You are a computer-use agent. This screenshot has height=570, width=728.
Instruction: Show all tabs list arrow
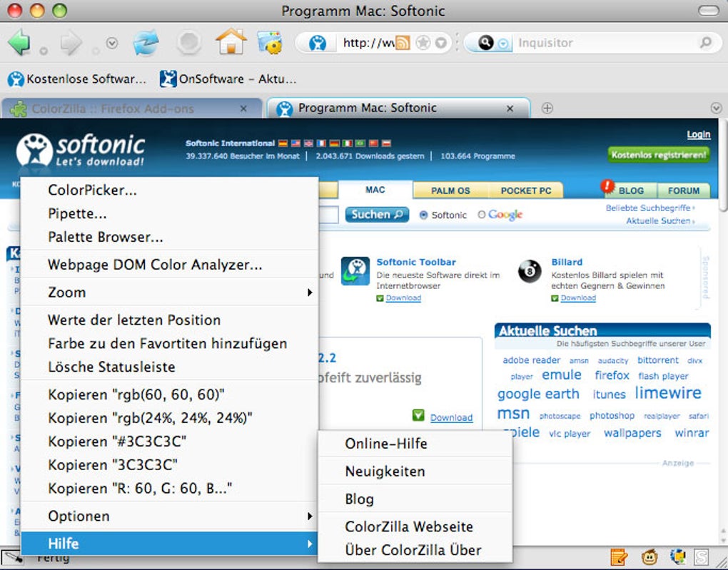[716, 108]
